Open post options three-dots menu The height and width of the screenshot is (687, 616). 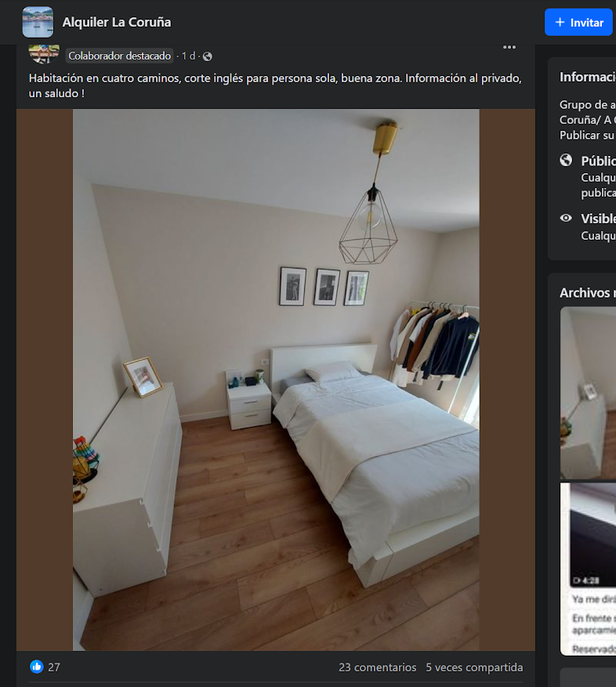pyautogui.click(x=509, y=48)
